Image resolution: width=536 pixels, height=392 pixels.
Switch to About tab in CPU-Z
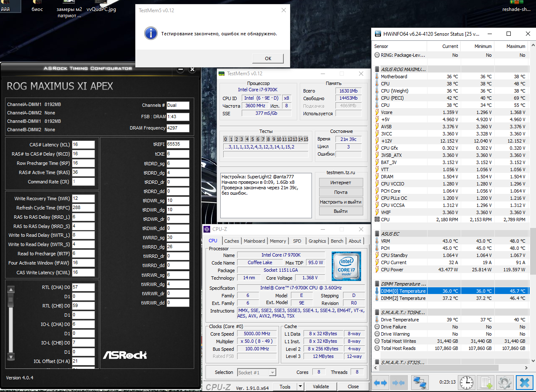click(x=355, y=241)
